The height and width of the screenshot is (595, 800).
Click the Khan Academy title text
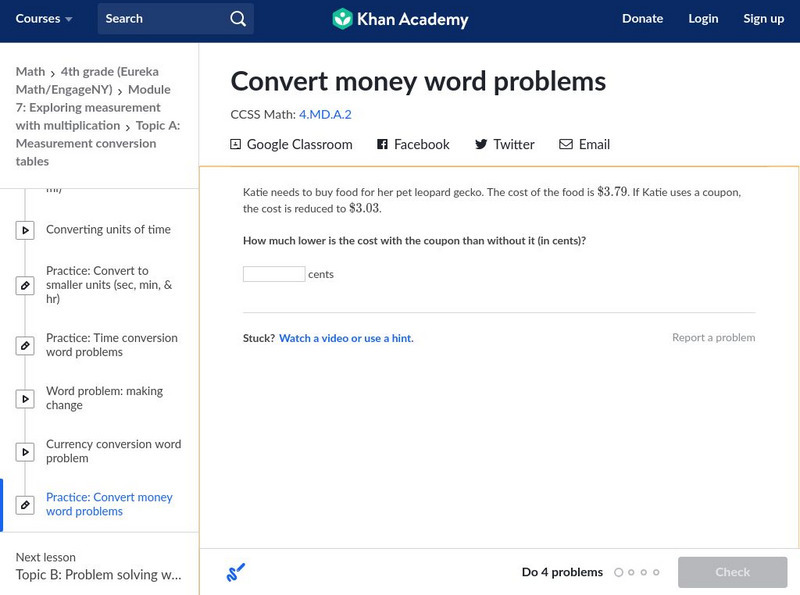(x=413, y=19)
